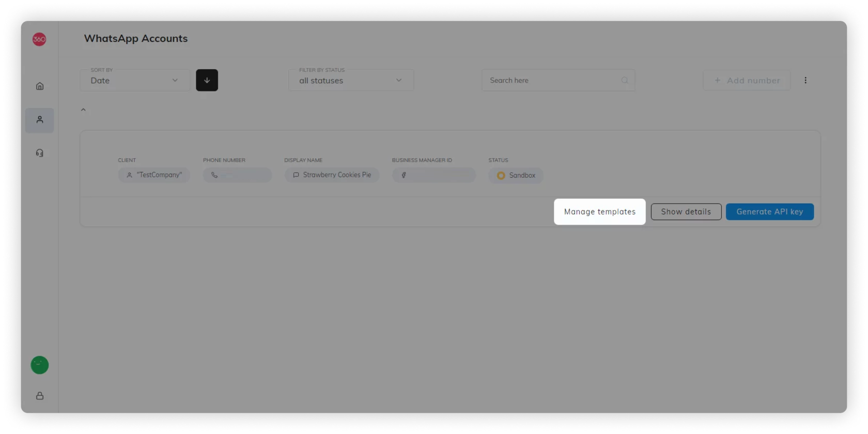Click the Search here input field
This screenshot has height=434, width=868.
[x=559, y=81]
